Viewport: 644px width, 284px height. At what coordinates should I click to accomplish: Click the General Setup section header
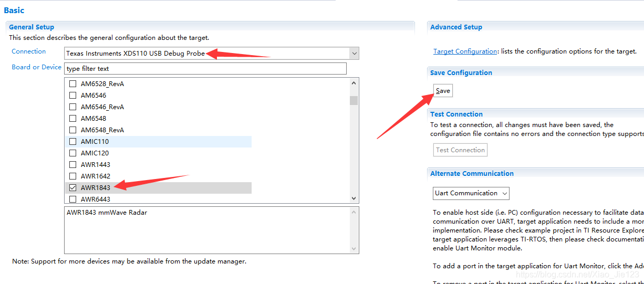[x=32, y=27]
